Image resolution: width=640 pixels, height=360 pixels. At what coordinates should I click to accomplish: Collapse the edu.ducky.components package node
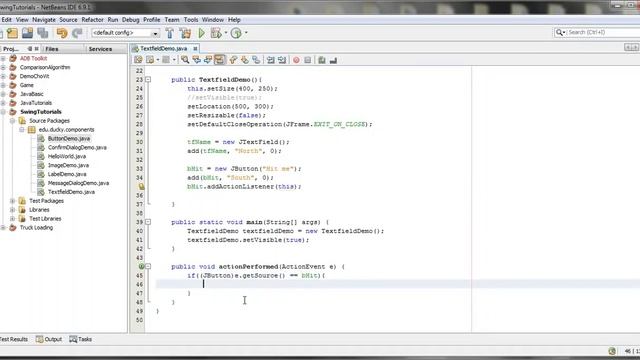click(22, 130)
